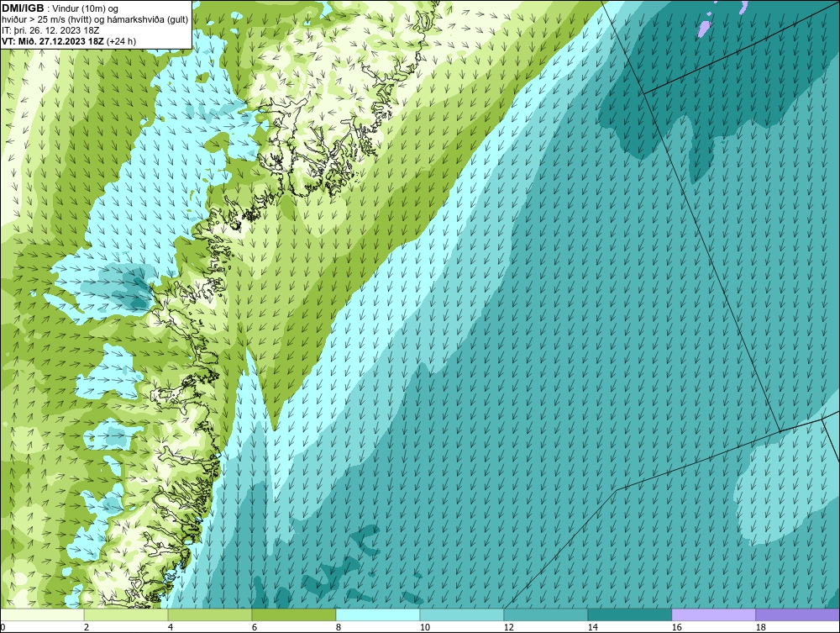
Task: Click the legend scale label '2'
Action: (87, 627)
